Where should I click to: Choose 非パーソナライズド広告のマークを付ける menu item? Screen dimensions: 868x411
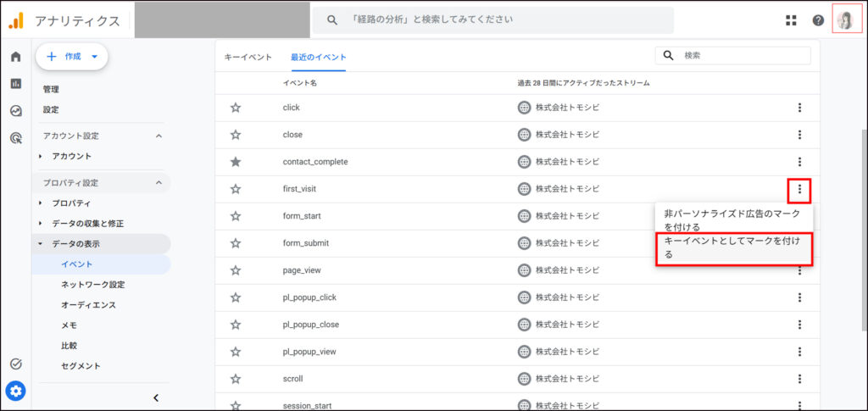coord(734,220)
